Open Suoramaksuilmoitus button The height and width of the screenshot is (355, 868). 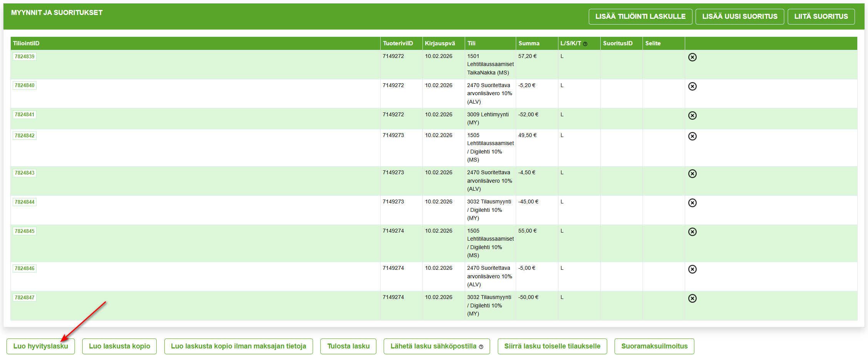(x=654, y=346)
